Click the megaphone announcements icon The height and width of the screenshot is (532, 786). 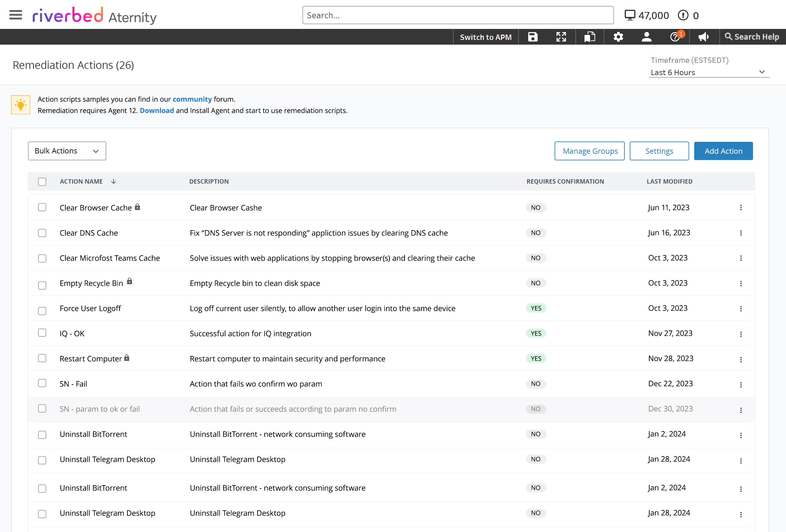704,37
